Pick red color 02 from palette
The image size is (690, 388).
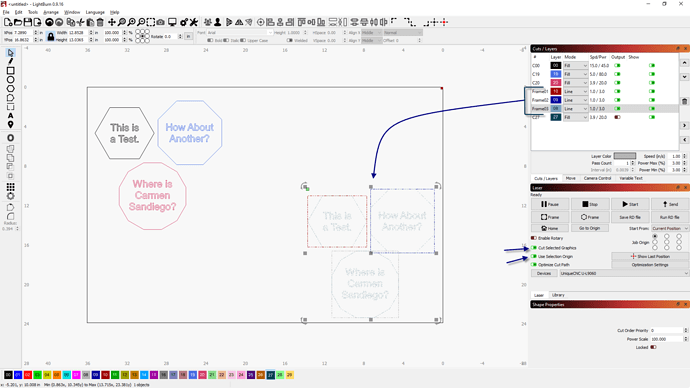click(27, 375)
